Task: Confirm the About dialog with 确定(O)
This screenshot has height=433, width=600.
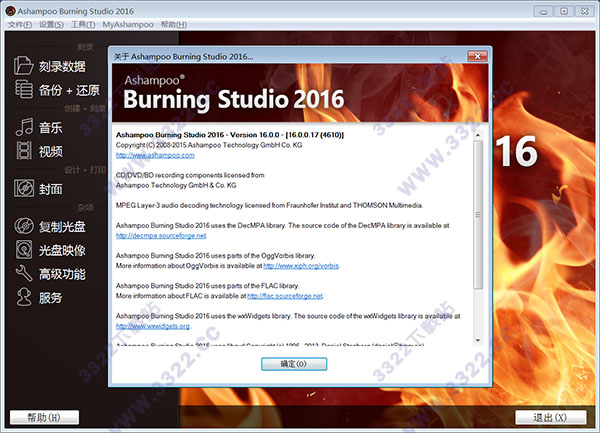Action: click(x=294, y=364)
